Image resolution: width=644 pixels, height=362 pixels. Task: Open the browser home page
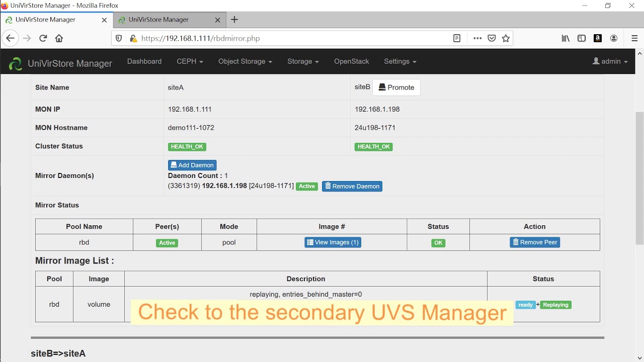click(x=59, y=38)
